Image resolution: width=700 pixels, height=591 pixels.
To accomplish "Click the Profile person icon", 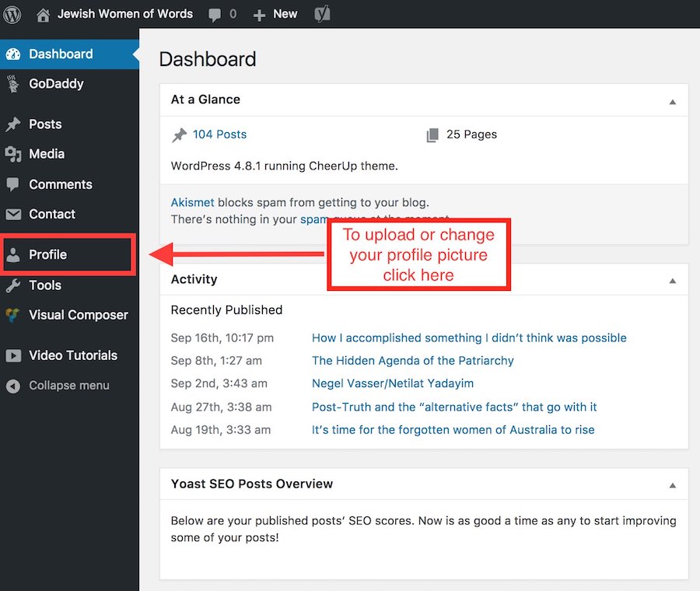I will point(13,254).
